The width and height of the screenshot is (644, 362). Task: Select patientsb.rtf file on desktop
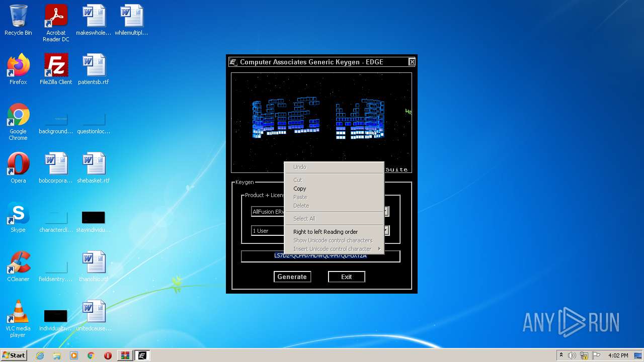pos(94,69)
